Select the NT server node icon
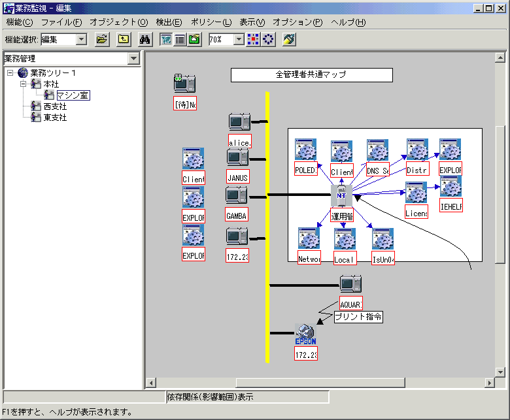Screen dimensions: 510x420 341,195
